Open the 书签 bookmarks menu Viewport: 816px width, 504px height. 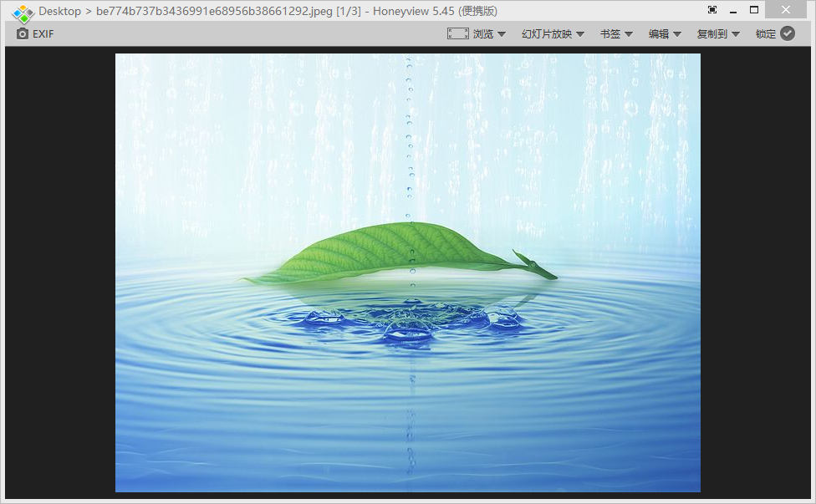click(610, 33)
